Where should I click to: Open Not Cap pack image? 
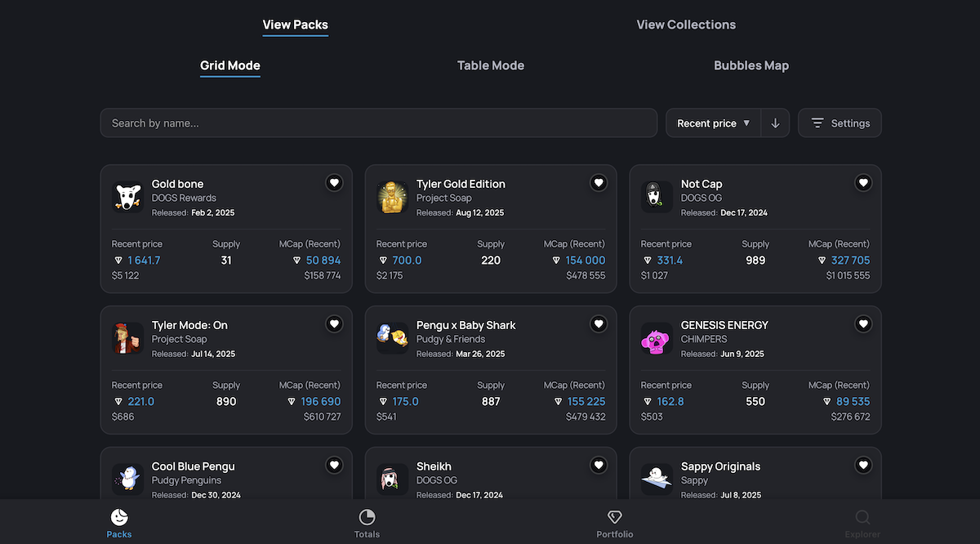[x=657, y=197]
